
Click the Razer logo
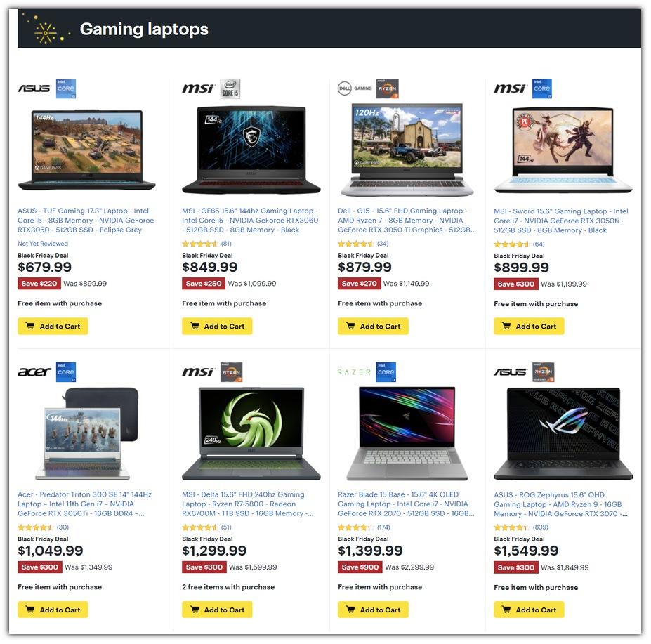point(354,372)
